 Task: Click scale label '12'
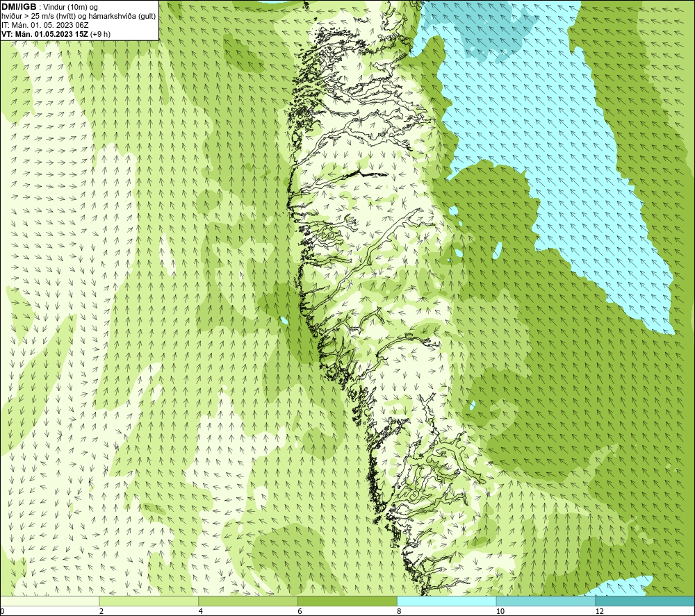click(x=599, y=611)
